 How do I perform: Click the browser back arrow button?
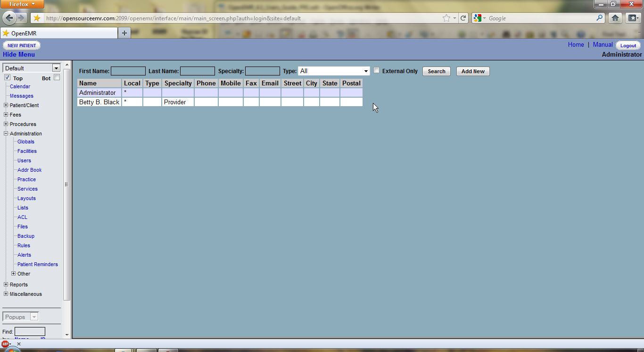pos(9,18)
